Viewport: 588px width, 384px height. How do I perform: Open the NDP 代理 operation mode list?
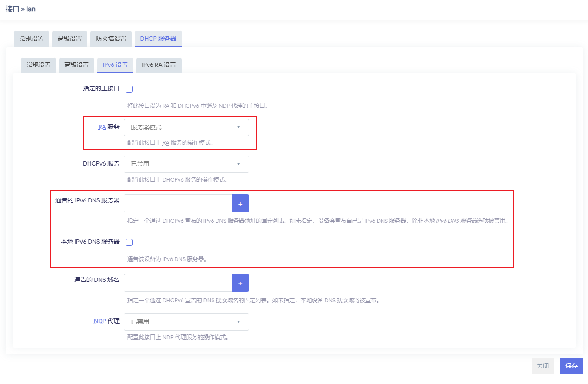tap(186, 321)
